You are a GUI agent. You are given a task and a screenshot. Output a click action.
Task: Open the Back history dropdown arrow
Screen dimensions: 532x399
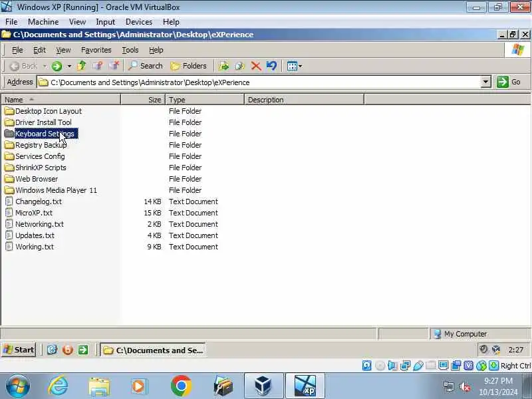(x=45, y=66)
